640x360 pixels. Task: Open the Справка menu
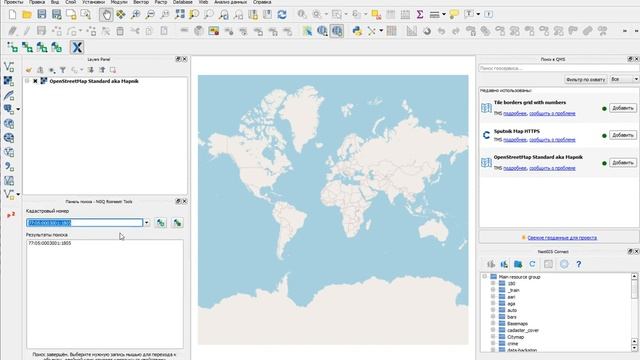pos(262,2)
